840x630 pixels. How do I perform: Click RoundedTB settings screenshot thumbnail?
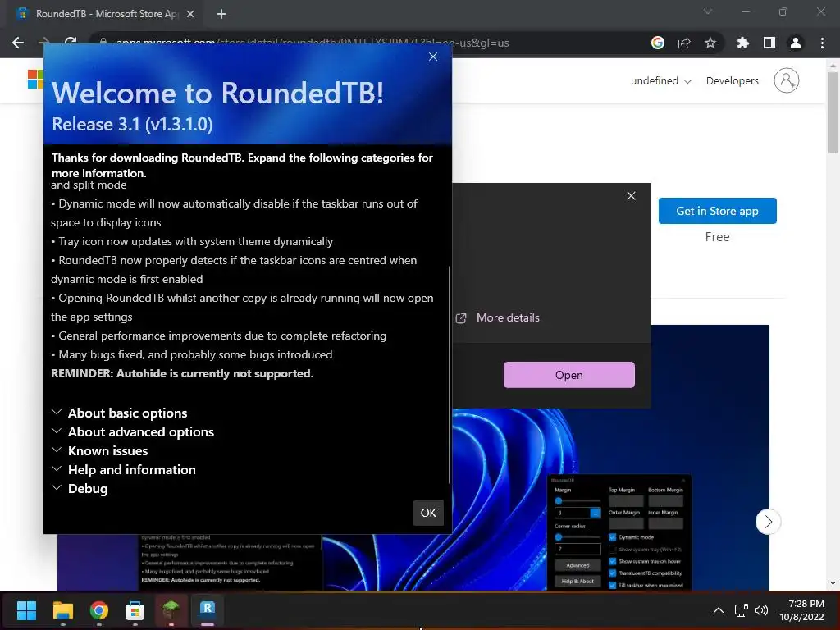pyautogui.click(x=619, y=532)
